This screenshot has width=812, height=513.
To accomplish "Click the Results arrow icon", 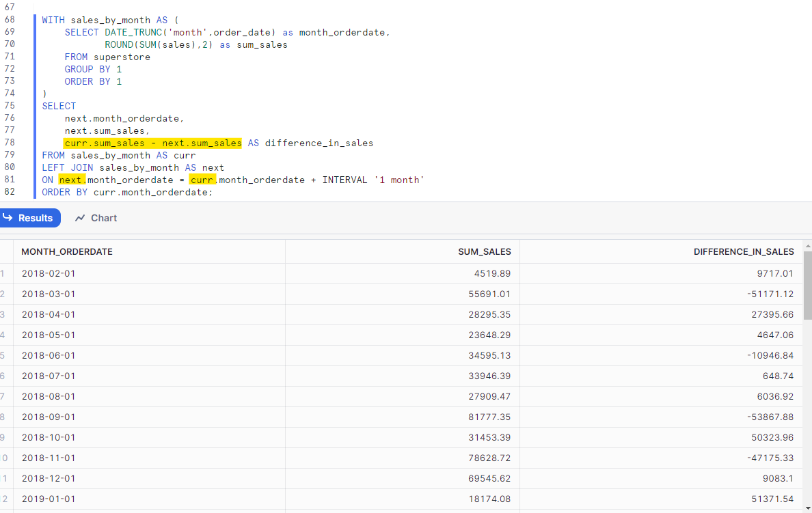I will tap(8, 218).
